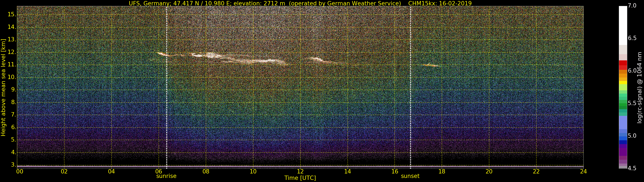Click the time axis tick label '12'
644x182 pixels.
(300, 171)
